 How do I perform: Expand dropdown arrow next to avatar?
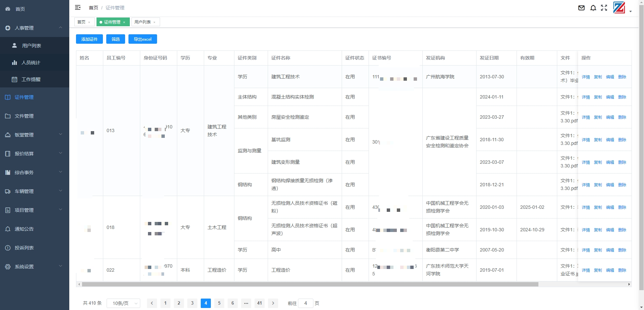(x=631, y=11)
